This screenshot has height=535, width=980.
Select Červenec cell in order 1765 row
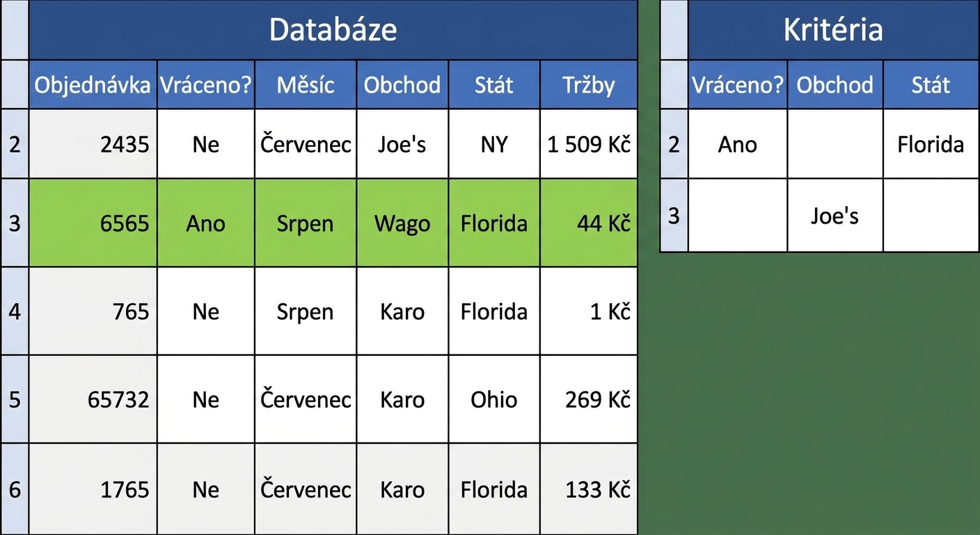click(x=306, y=489)
